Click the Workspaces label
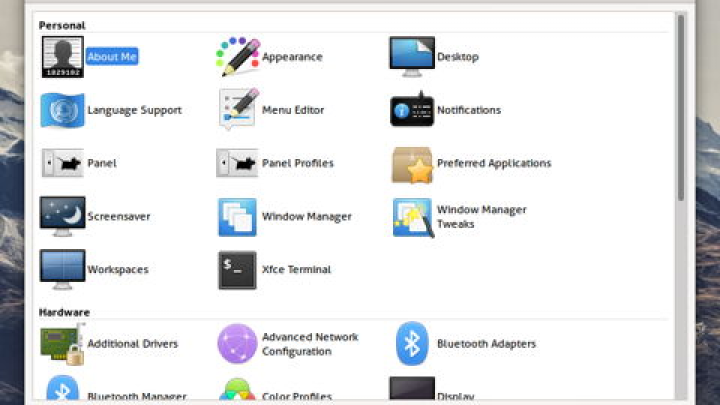This screenshot has width=720, height=405. [118, 270]
